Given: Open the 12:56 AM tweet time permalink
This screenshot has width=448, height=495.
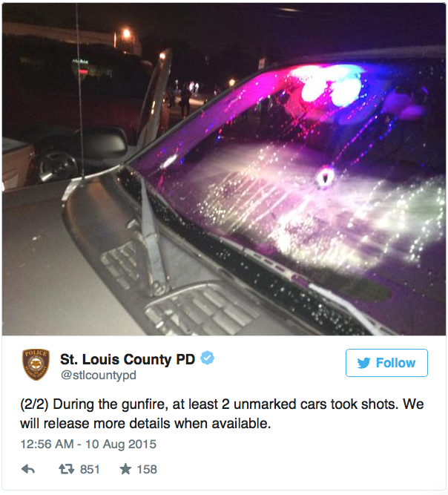Looking at the screenshot, I should coord(47,444).
